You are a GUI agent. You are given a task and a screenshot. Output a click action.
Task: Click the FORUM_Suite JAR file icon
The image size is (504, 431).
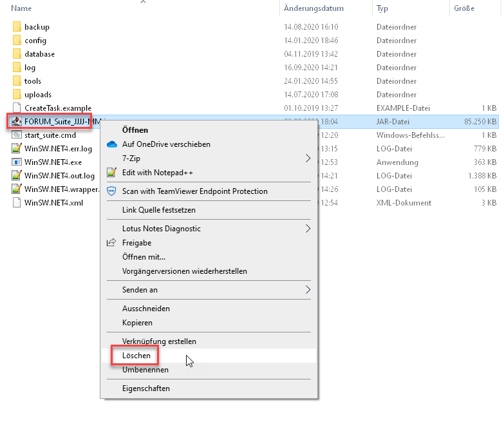(x=17, y=122)
